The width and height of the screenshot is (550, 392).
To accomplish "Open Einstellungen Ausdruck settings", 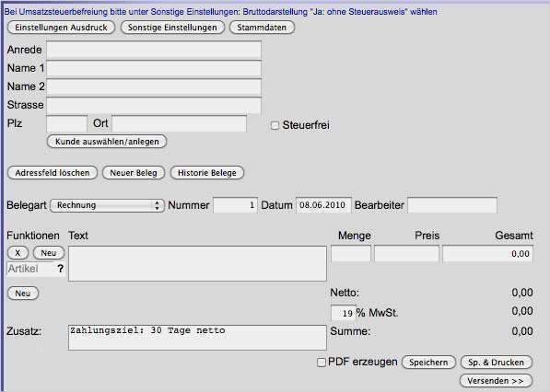I will (61, 28).
